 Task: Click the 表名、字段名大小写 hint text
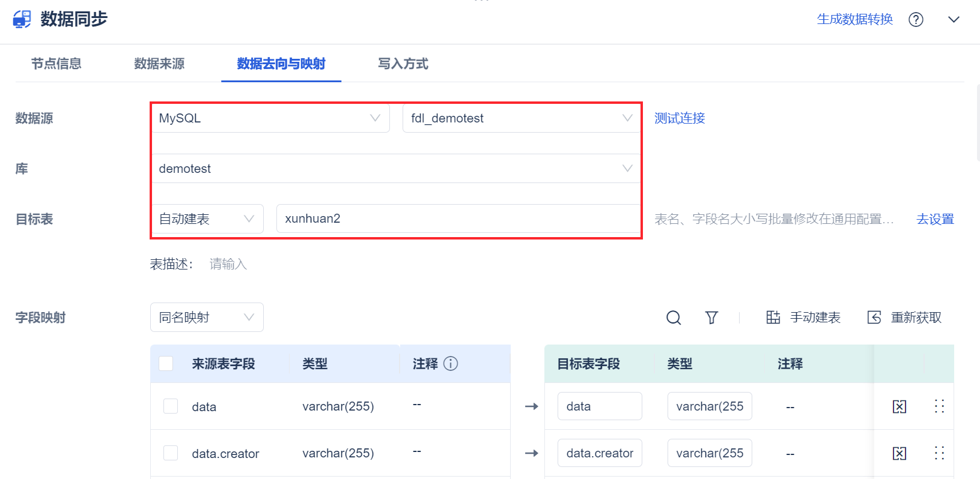774,219
